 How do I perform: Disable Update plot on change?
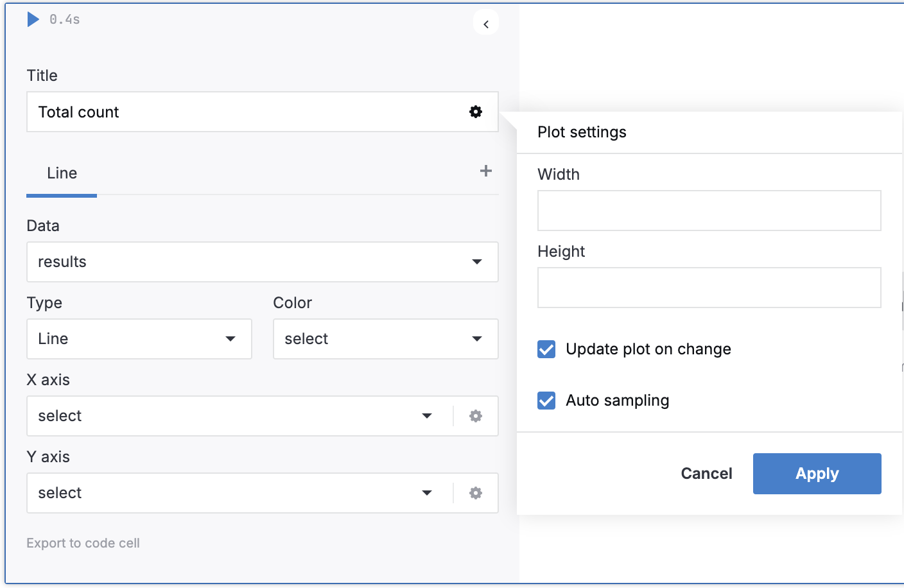pos(546,349)
